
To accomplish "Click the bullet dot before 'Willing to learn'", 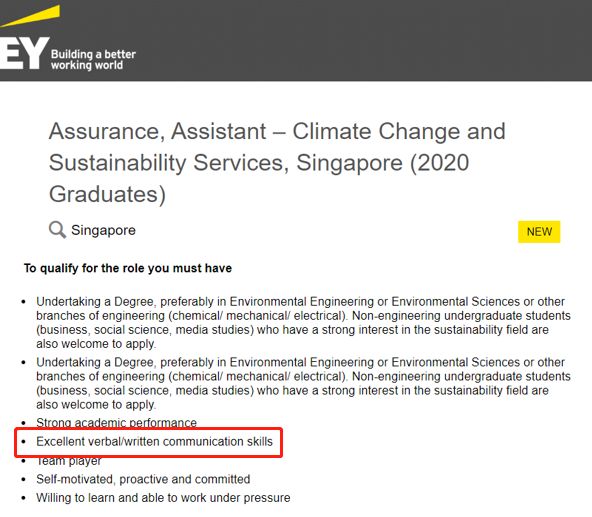I will point(24,498).
